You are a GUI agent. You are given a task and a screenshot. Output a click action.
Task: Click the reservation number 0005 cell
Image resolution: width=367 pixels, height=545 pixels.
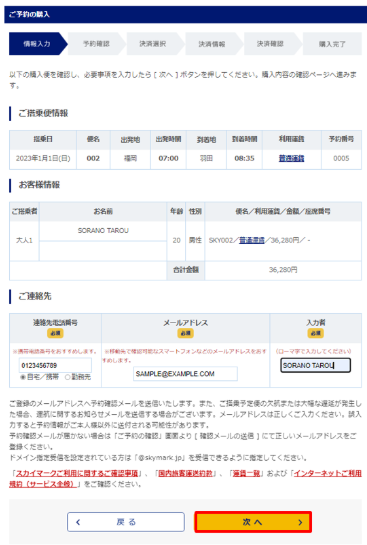click(x=341, y=158)
